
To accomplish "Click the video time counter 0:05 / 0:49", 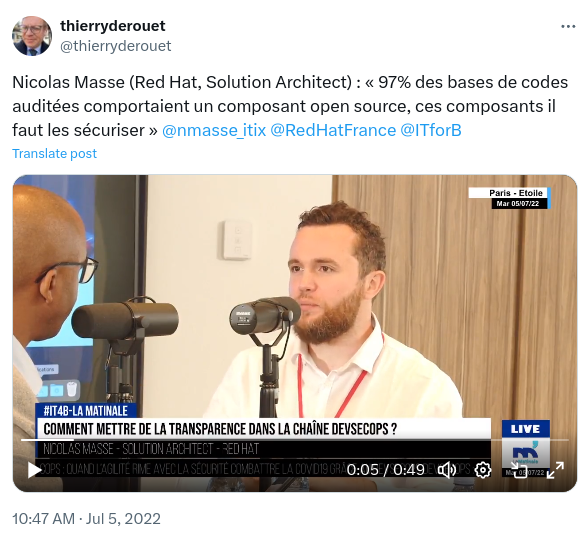I will coord(386,470).
